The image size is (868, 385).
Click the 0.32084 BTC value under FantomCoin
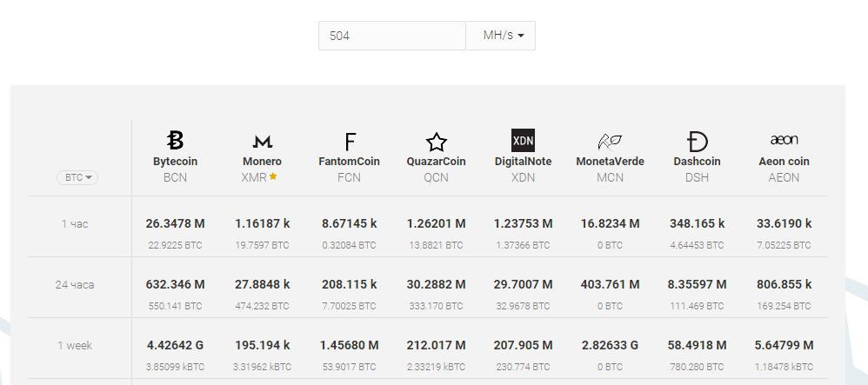(350, 245)
